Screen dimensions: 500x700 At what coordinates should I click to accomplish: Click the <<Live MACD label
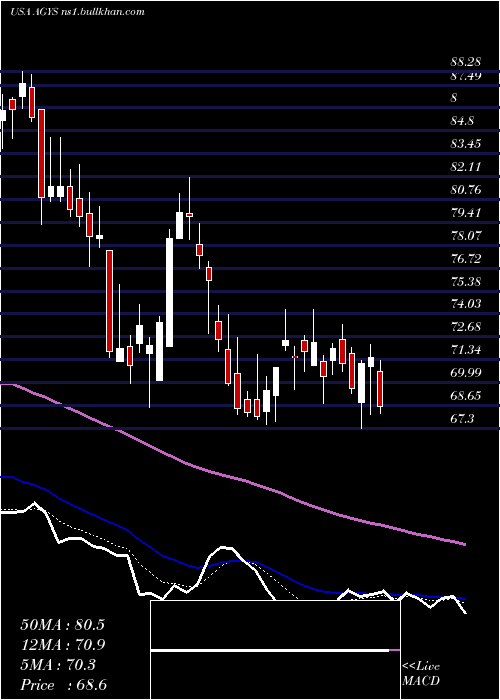pyautogui.click(x=421, y=674)
